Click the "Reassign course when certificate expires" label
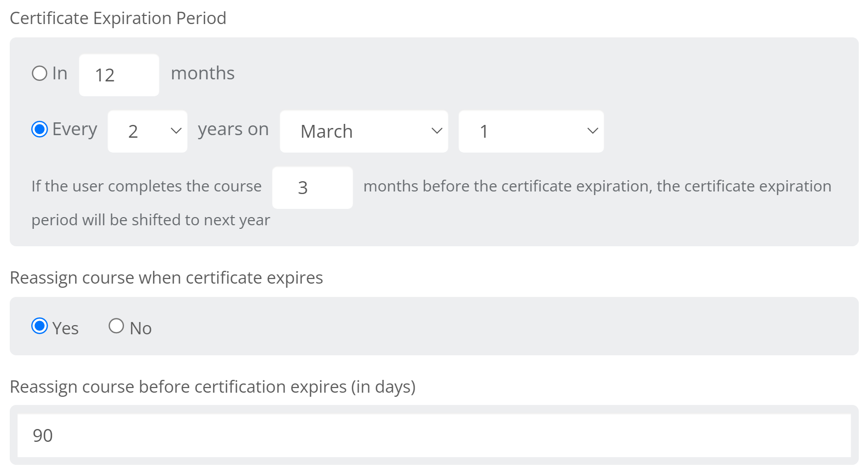 (x=167, y=277)
